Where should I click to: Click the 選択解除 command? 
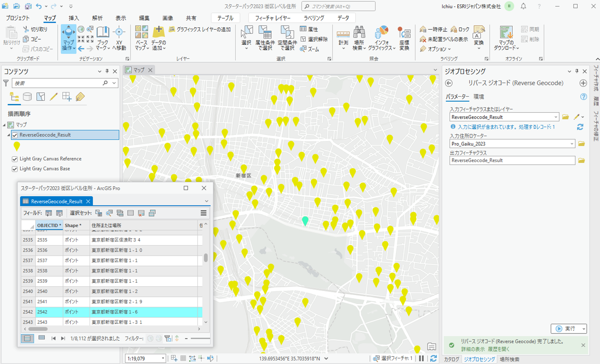click(314, 39)
